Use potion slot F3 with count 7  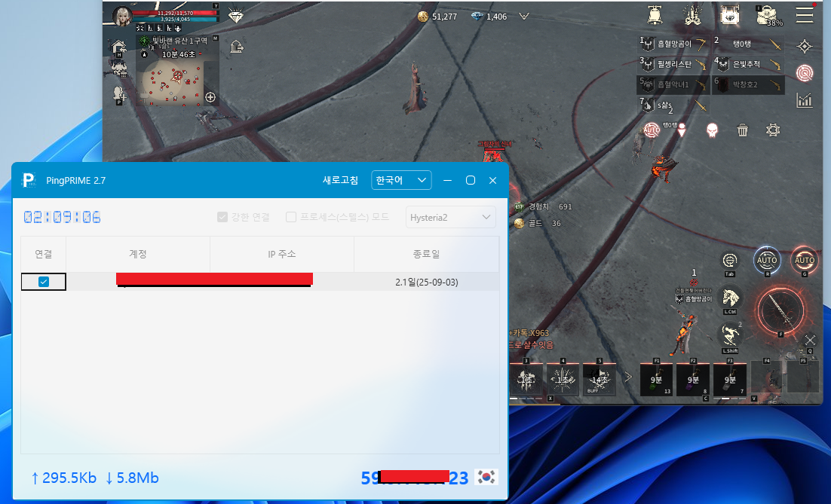point(730,379)
